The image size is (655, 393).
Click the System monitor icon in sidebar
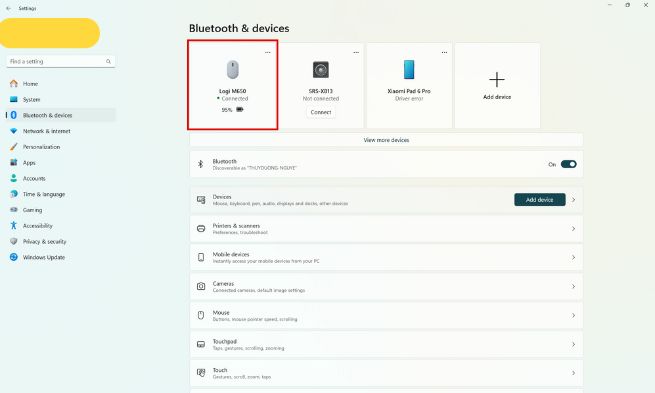pos(14,99)
